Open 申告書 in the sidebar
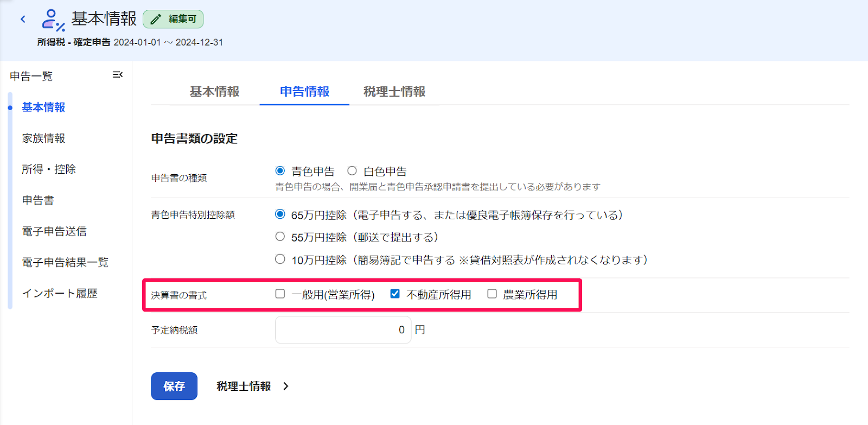Viewport: 868px width, 425px height. point(38,200)
